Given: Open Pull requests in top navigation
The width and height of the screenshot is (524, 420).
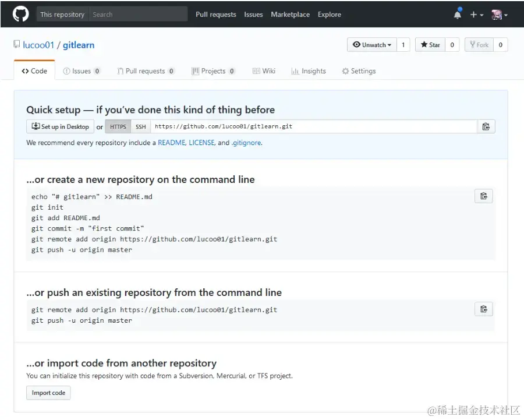Looking at the screenshot, I should pyautogui.click(x=216, y=15).
